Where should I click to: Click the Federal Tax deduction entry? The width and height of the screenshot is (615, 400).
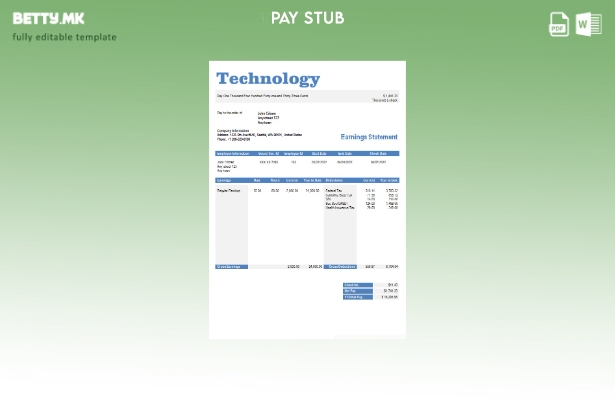(333, 190)
